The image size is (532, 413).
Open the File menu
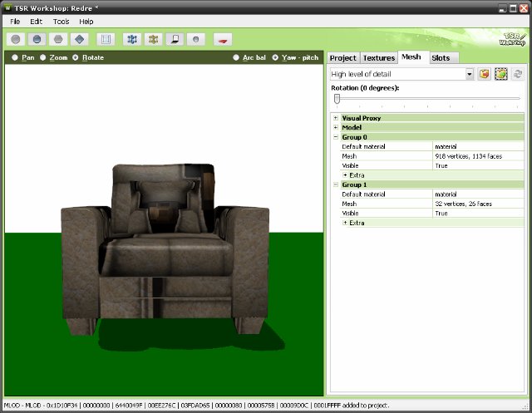coord(15,22)
